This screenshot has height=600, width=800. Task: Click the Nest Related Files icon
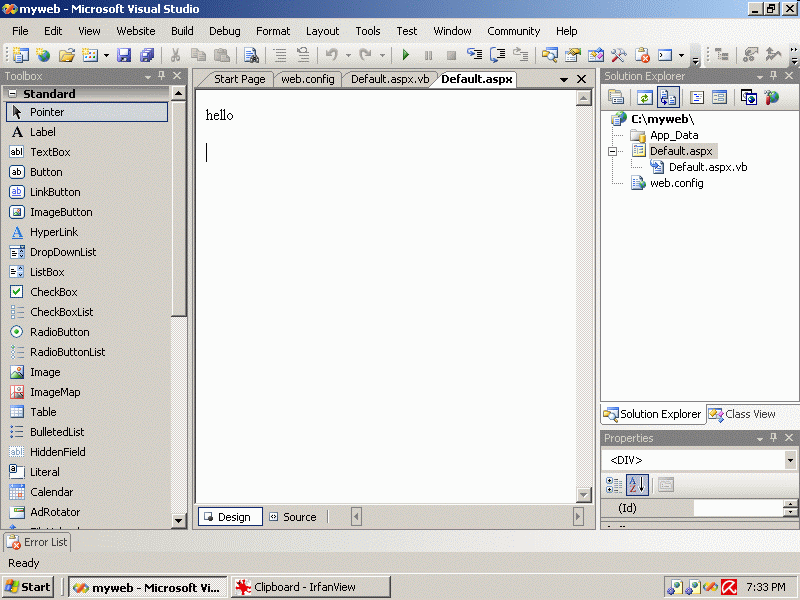tap(668, 97)
